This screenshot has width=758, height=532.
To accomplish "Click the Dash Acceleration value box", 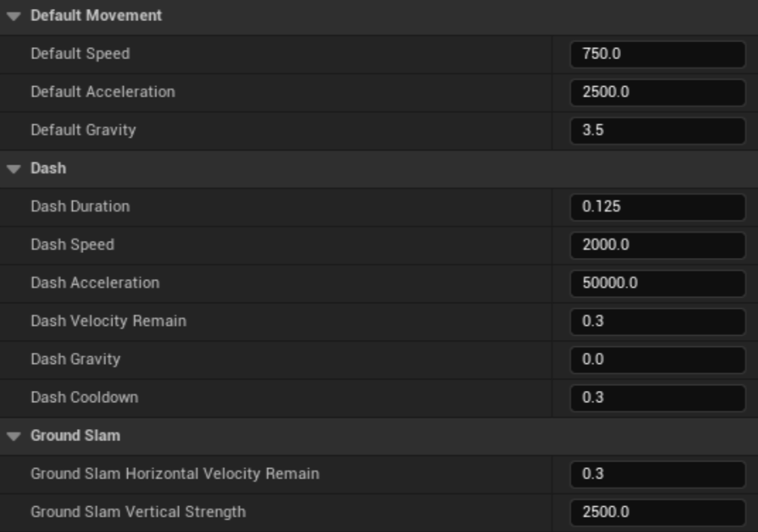I will coord(657,283).
